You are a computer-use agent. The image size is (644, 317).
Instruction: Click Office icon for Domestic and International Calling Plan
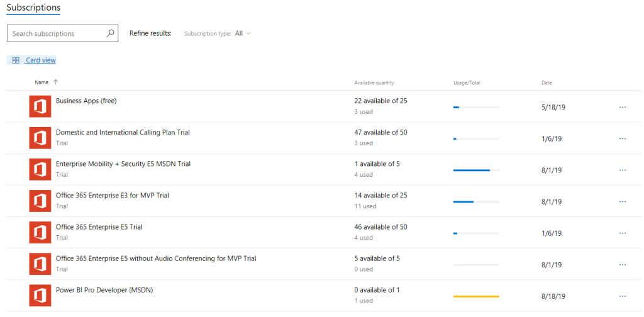pyautogui.click(x=40, y=138)
